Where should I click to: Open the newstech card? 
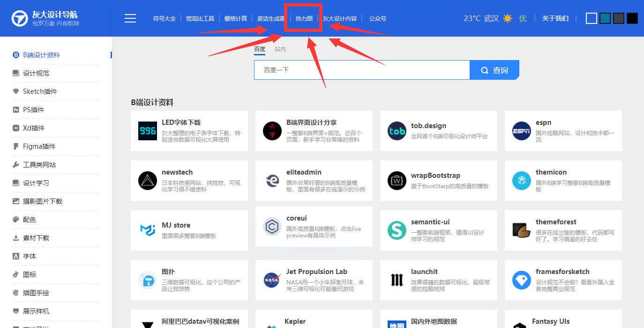click(189, 181)
